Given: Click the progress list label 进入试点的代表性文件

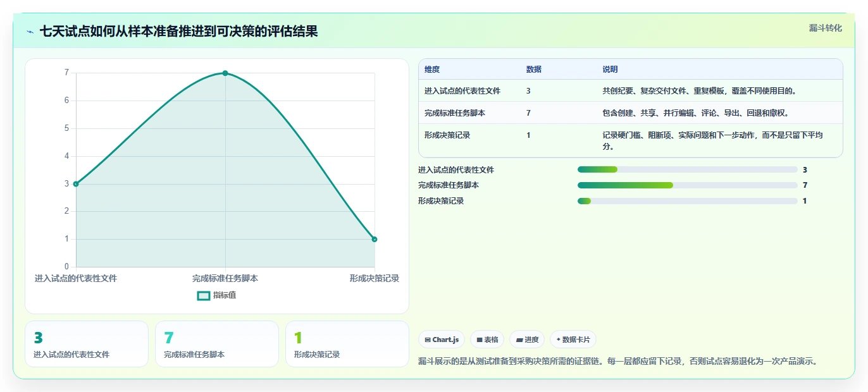Looking at the screenshot, I should coord(456,170).
